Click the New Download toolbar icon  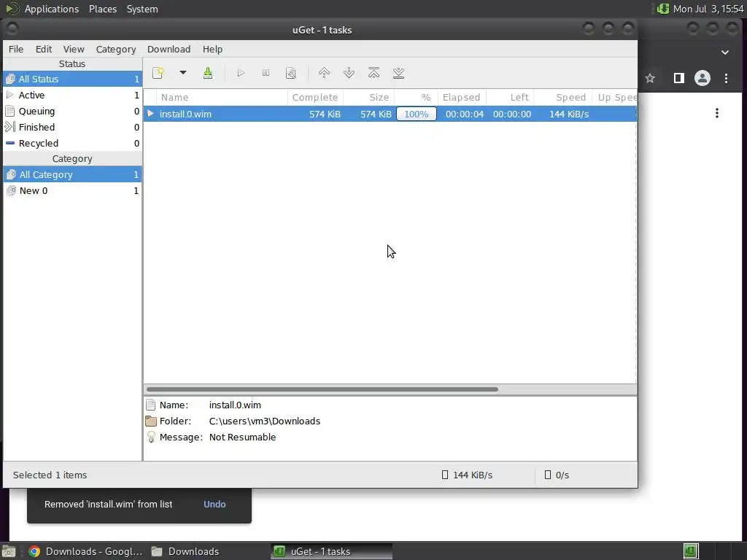[x=158, y=73]
